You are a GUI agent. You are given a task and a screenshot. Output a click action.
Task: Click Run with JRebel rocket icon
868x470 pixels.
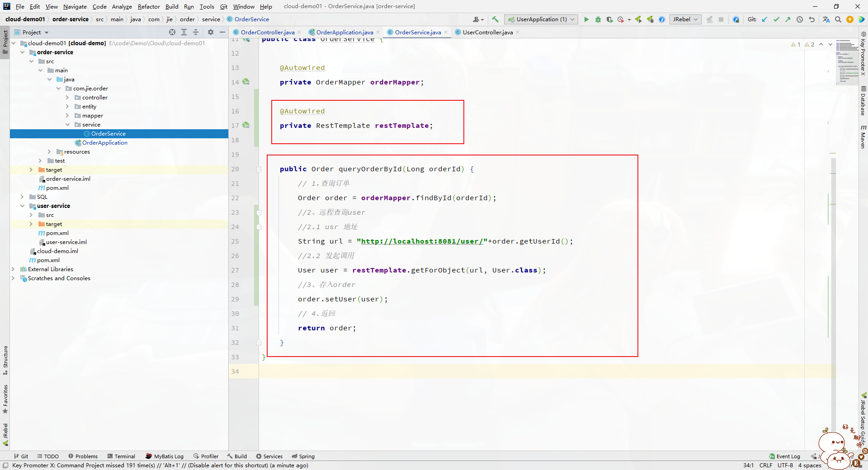coord(638,19)
